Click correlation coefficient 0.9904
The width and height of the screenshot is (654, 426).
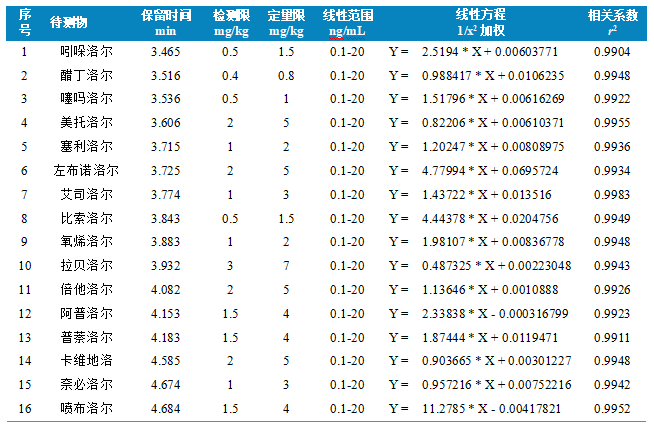(612, 52)
